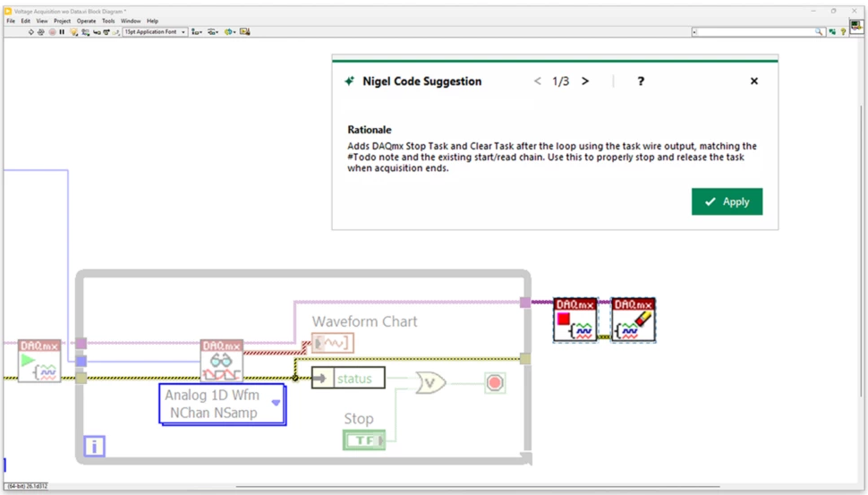
Task: Apply the Nigel code suggestion
Action: tap(727, 201)
